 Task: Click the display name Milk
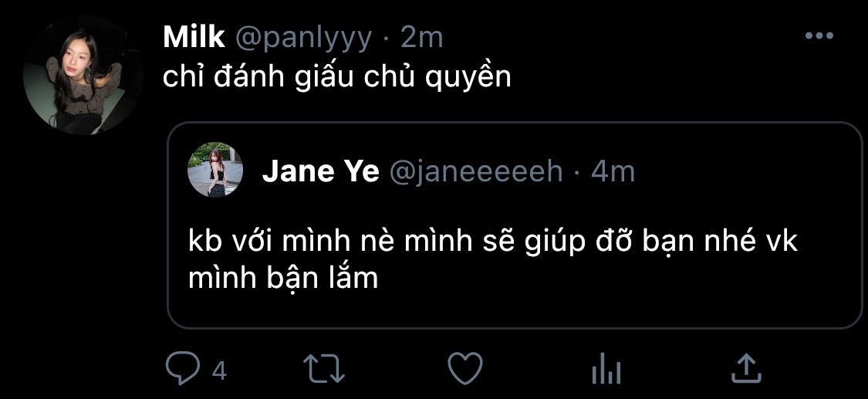tap(194, 38)
